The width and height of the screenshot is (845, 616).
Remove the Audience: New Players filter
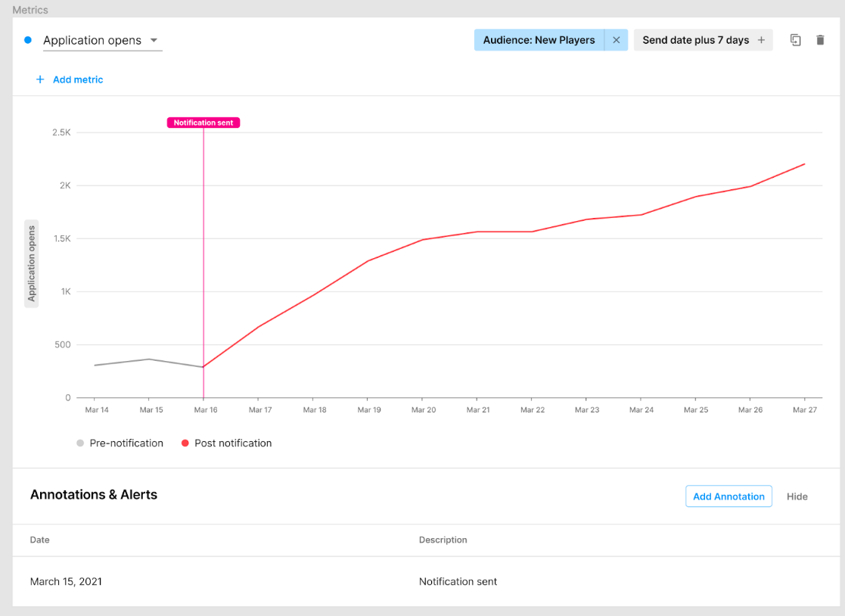[616, 40]
